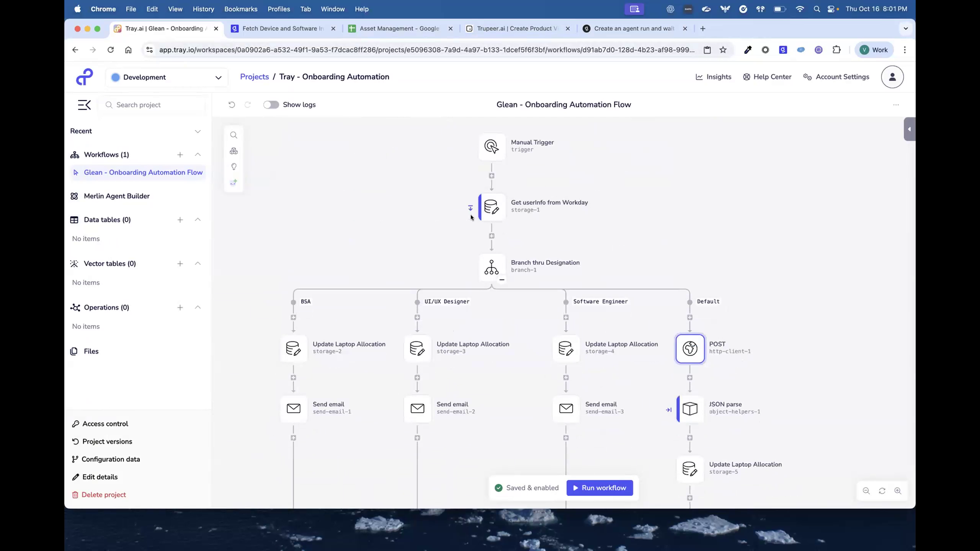The image size is (980, 551).
Task: Open the connectors panel icon
Action: click(234, 151)
